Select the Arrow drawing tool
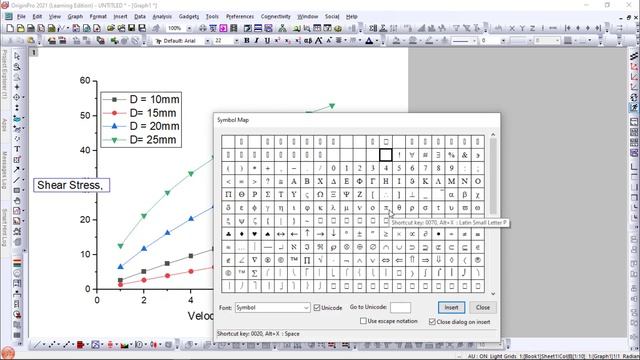The height and width of the screenshot is (360, 640). click(x=17, y=169)
